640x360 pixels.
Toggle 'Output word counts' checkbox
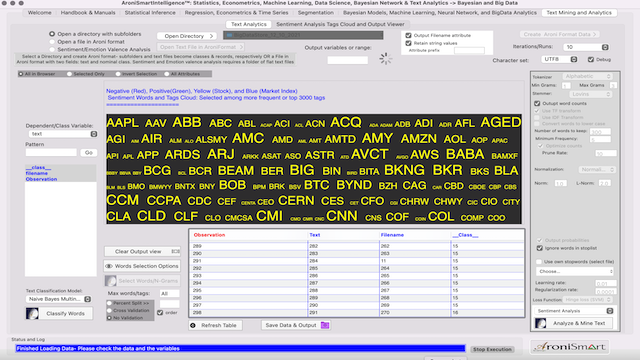click(537, 104)
